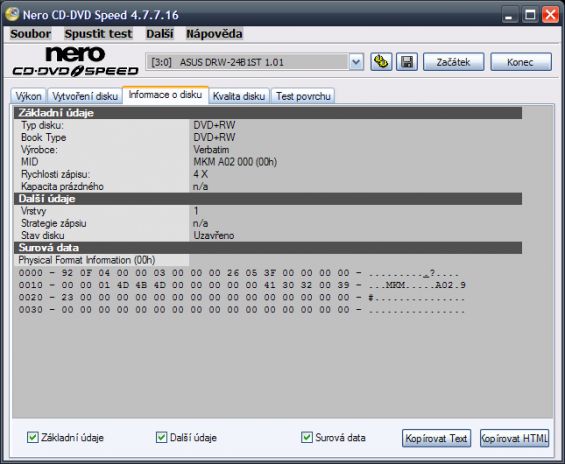Select the ASUS DRW-24B1ST drive combo box
Viewport: 565px width, 464px height.
[254, 62]
